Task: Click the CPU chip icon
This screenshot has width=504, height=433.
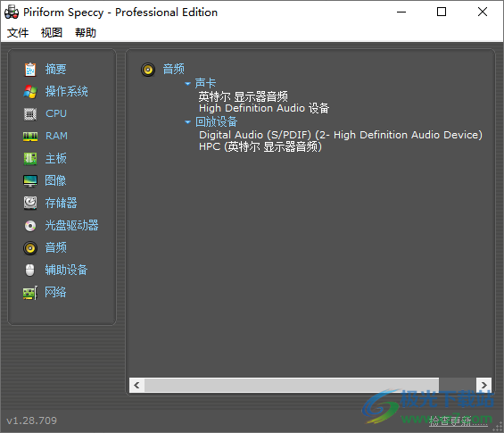Action: (30, 114)
